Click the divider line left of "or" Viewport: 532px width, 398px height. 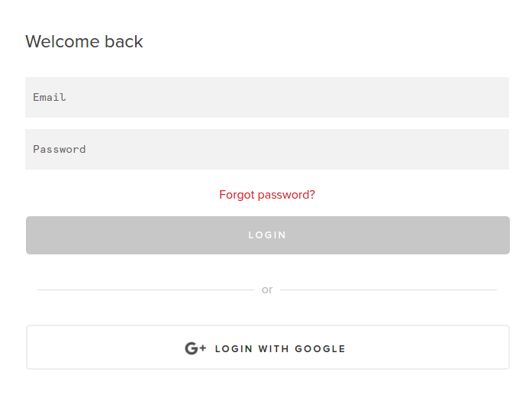tap(145, 290)
